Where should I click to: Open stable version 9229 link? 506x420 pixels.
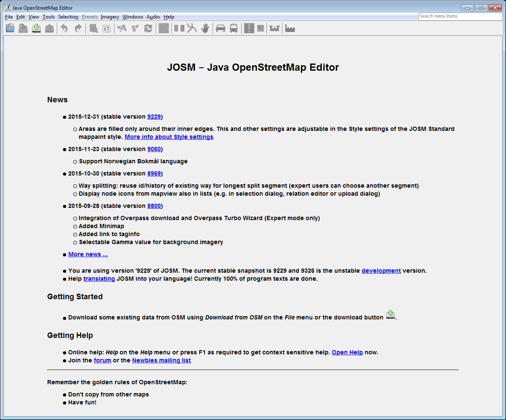tap(154, 117)
